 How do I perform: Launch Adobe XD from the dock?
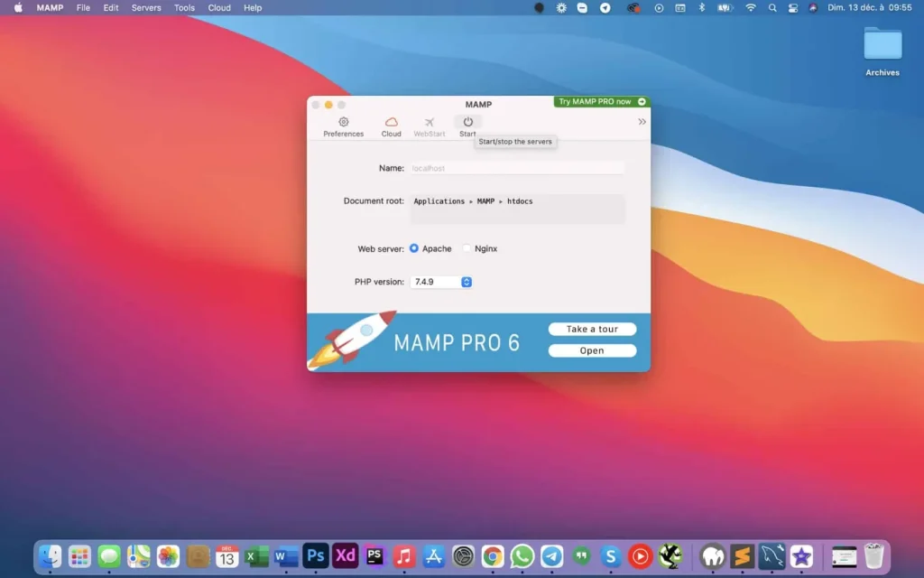click(346, 556)
